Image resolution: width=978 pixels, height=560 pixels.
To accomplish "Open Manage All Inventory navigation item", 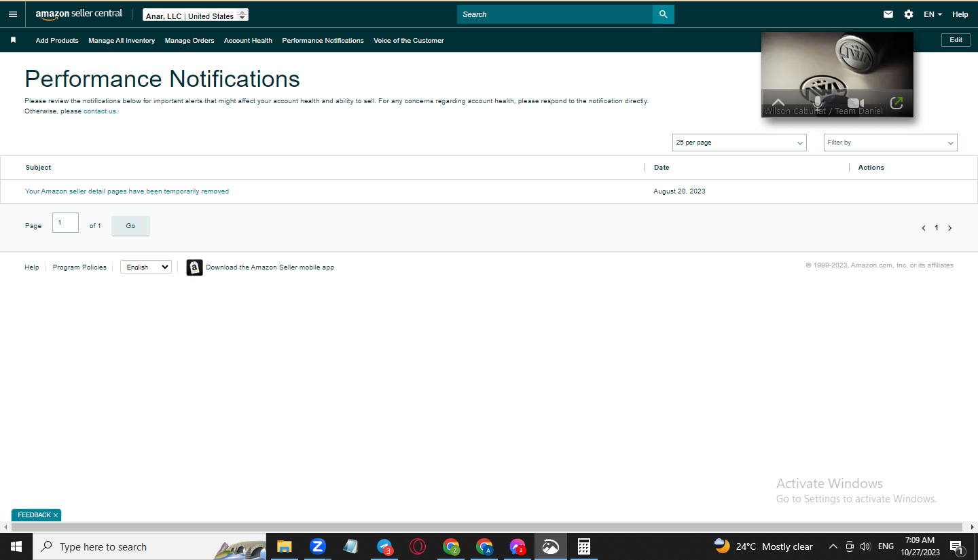I will point(122,41).
